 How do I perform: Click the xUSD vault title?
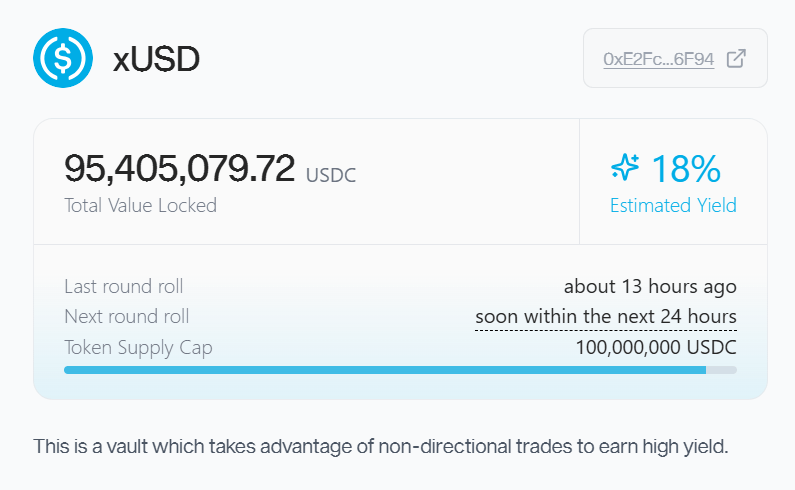[156, 59]
